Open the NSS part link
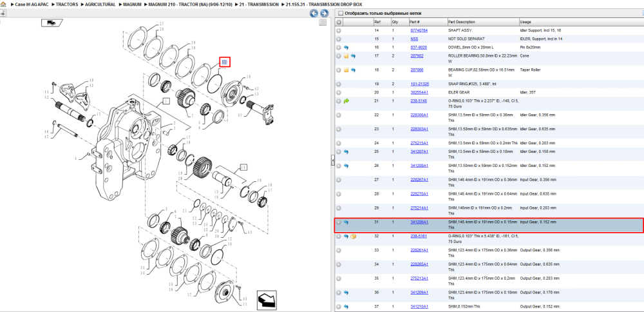644x312 pixels. pos(414,39)
